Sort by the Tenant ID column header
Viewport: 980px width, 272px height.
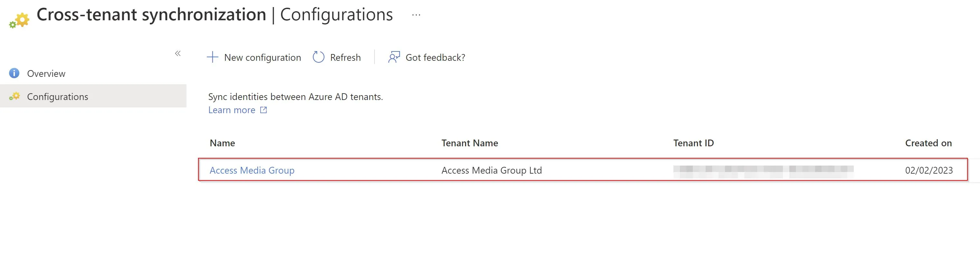[x=693, y=143]
